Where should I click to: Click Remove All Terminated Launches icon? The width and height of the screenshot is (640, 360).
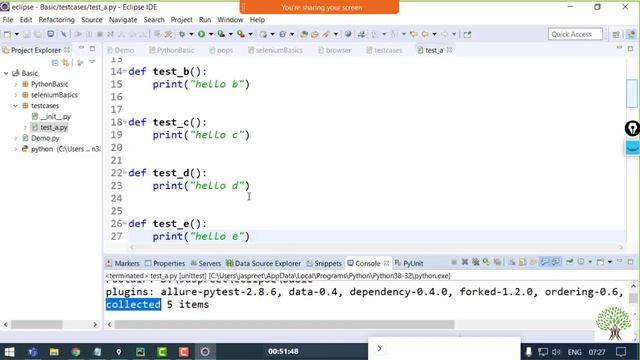tap(476, 262)
